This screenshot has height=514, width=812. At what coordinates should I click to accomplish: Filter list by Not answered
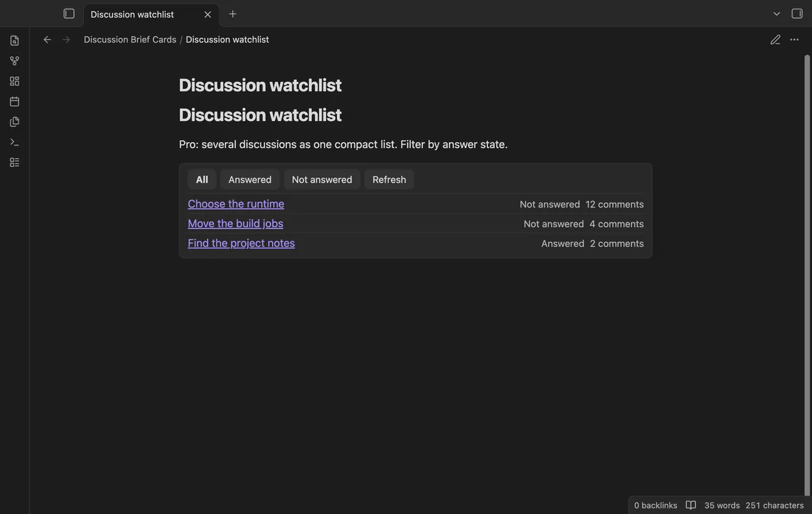[322, 179]
